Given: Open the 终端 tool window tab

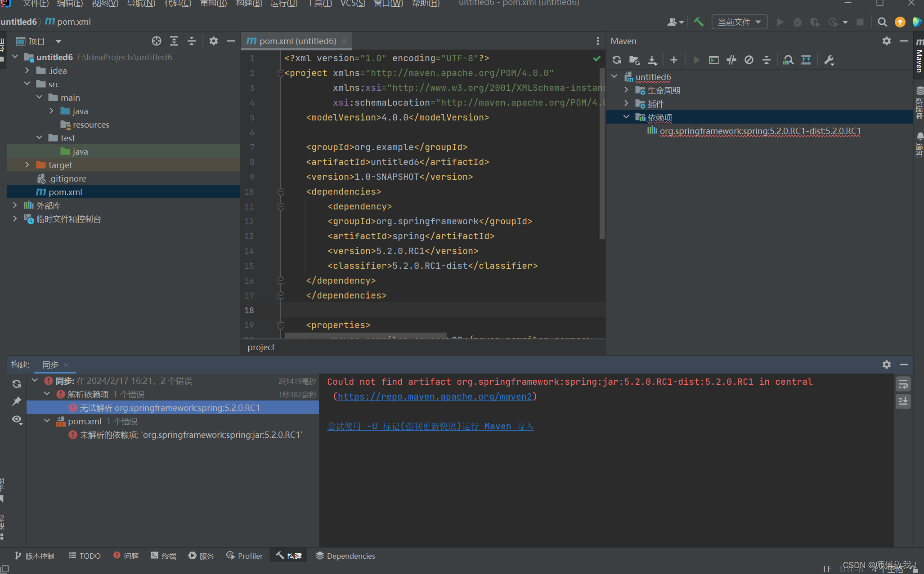Looking at the screenshot, I should [164, 556].
